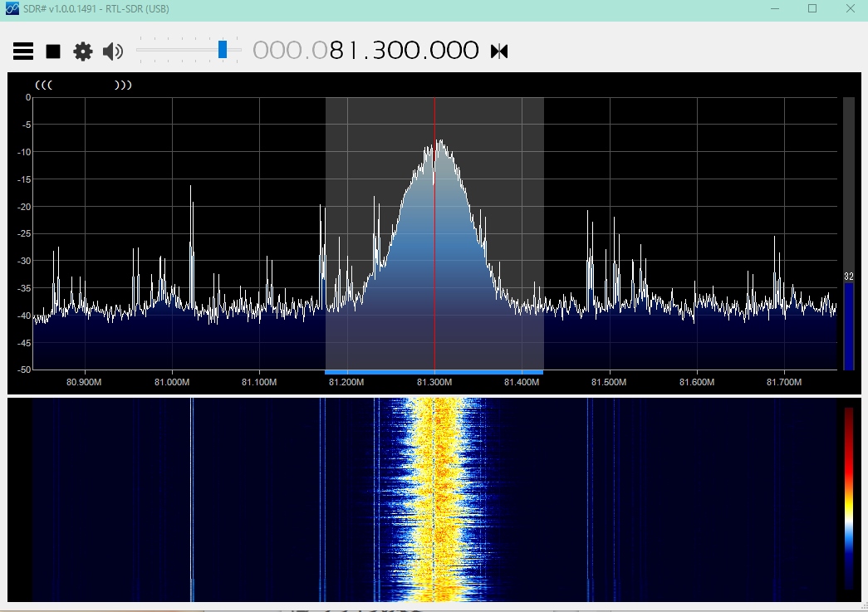Click the waterfall color gradient bar
The width and height of the screenshot is (868, 612).
tap(848, 498)
